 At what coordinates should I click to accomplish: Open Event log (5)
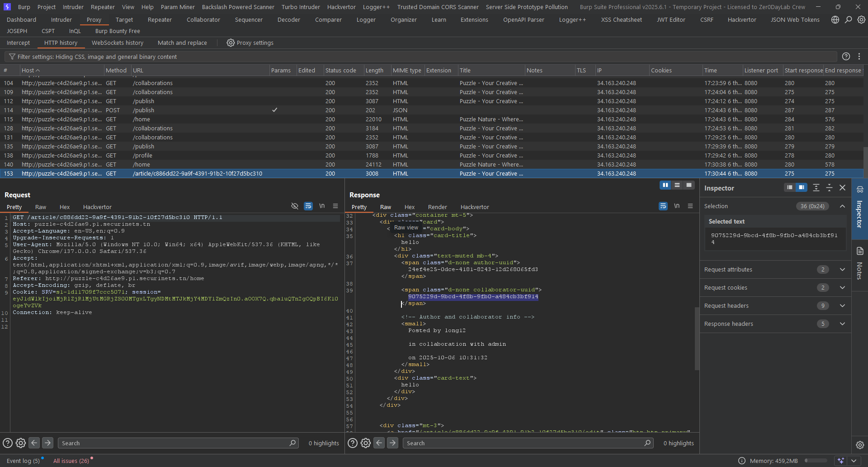23,461
